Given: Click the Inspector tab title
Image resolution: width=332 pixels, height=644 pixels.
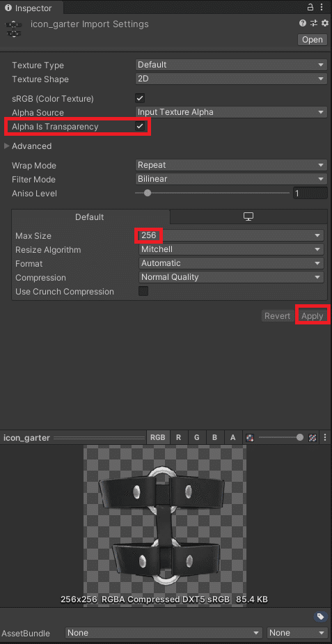Looking at the screenshot, I should (x=33, y=8).
